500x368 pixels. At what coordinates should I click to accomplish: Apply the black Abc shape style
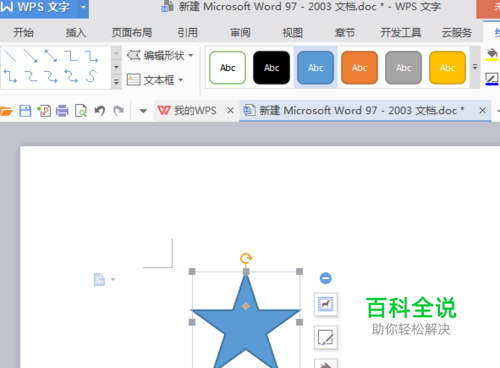pos(272,68)
